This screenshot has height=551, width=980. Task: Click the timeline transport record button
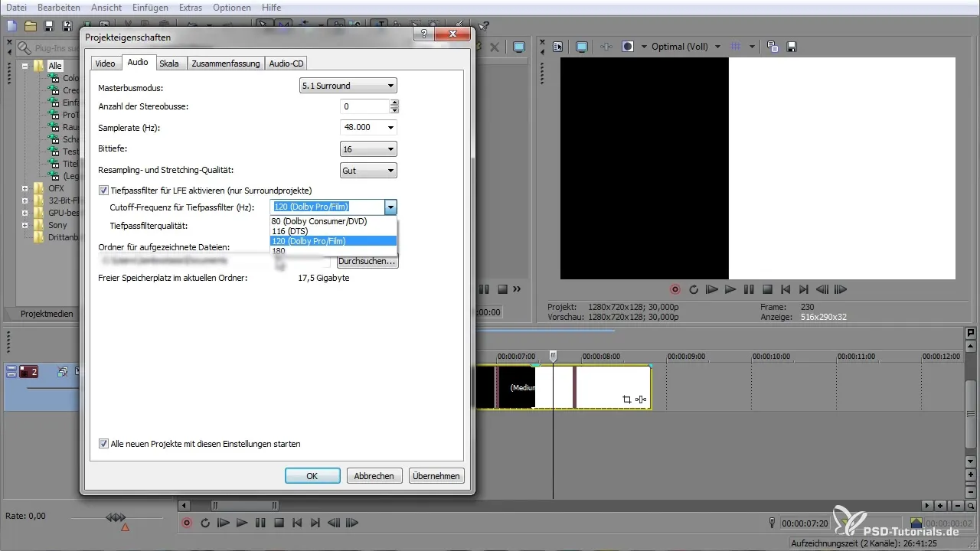point(187,523)
